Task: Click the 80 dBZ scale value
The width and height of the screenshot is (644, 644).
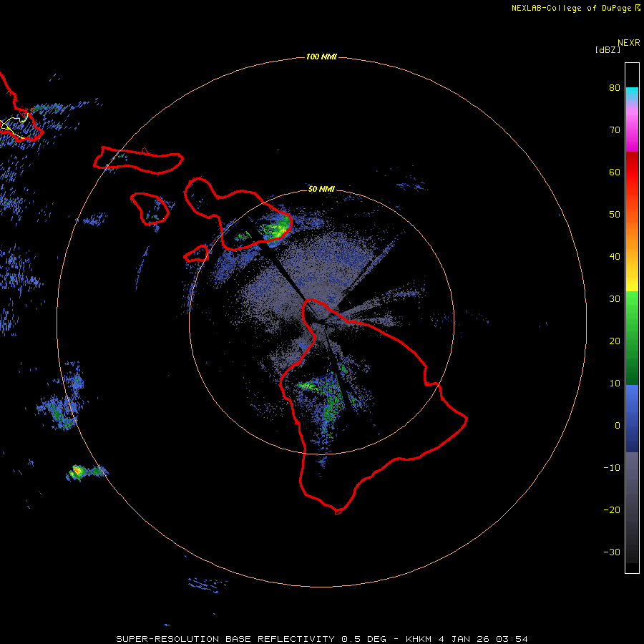Action: pyautogui.click(x=615, y=88)
